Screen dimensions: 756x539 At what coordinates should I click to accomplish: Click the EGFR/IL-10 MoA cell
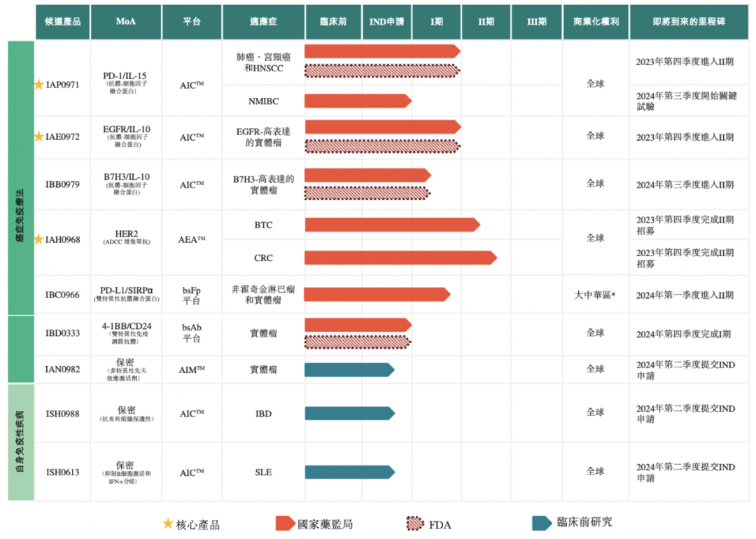pyautogui.click(x=127, y=136)
